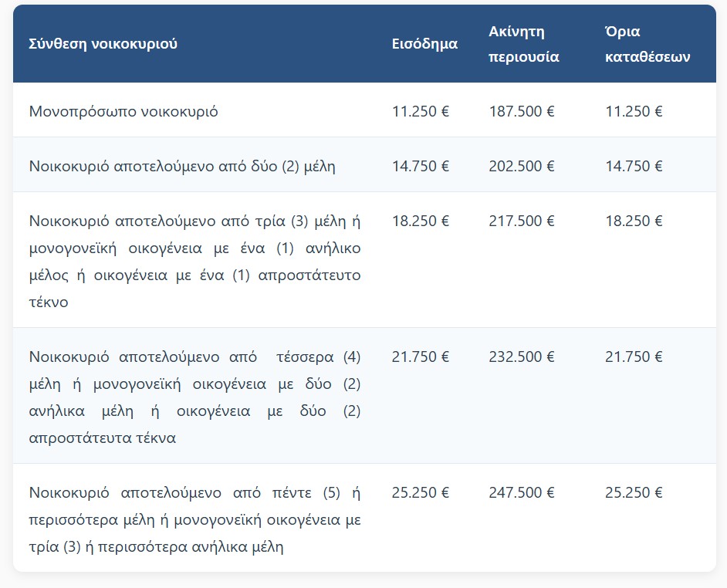727x588 pixels.
Task: Click the 14.750 € deposit limit value
Action: coord(634,166)
